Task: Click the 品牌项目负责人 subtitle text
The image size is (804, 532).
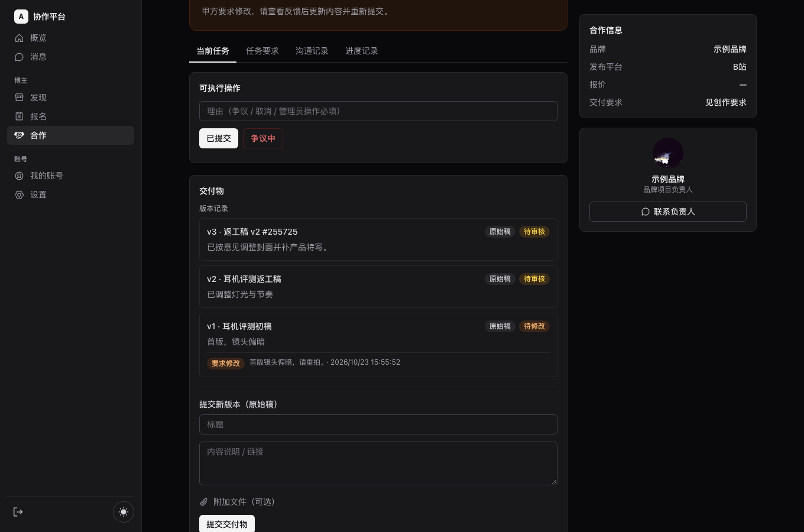Action: coord(668,190)
